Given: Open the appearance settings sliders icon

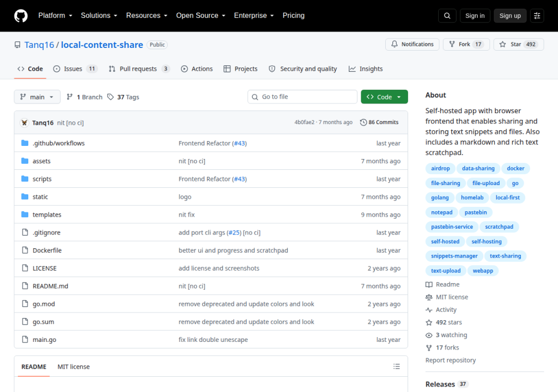Looking at the screenshot, I should (537, 16).
